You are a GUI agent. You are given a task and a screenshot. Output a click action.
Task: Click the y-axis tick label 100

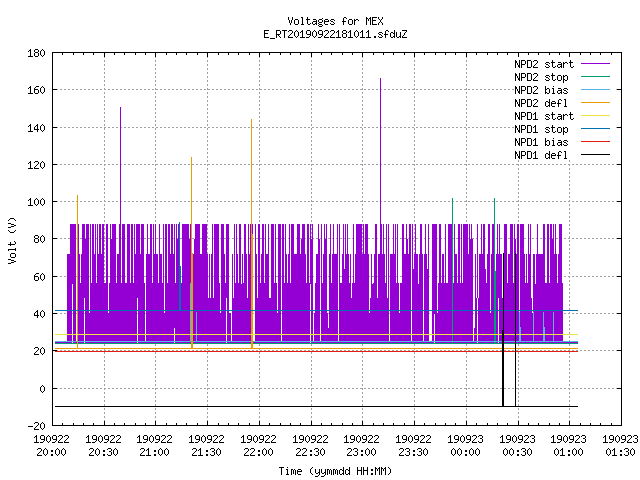36,202
